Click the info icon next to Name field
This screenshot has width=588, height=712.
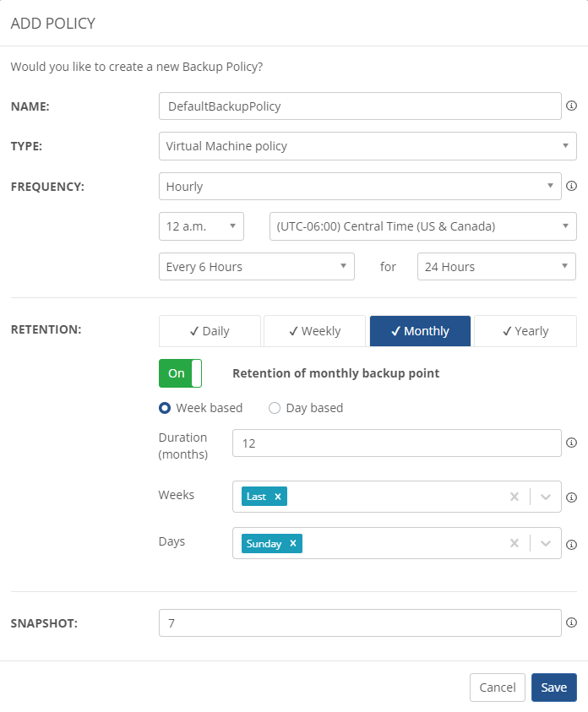[x=571, y=106]
